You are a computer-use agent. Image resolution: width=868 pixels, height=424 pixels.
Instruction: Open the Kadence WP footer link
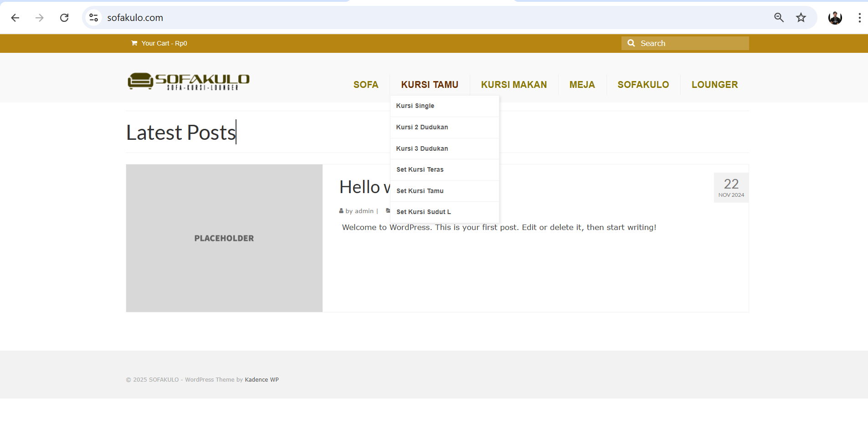(x=262, y=380)
